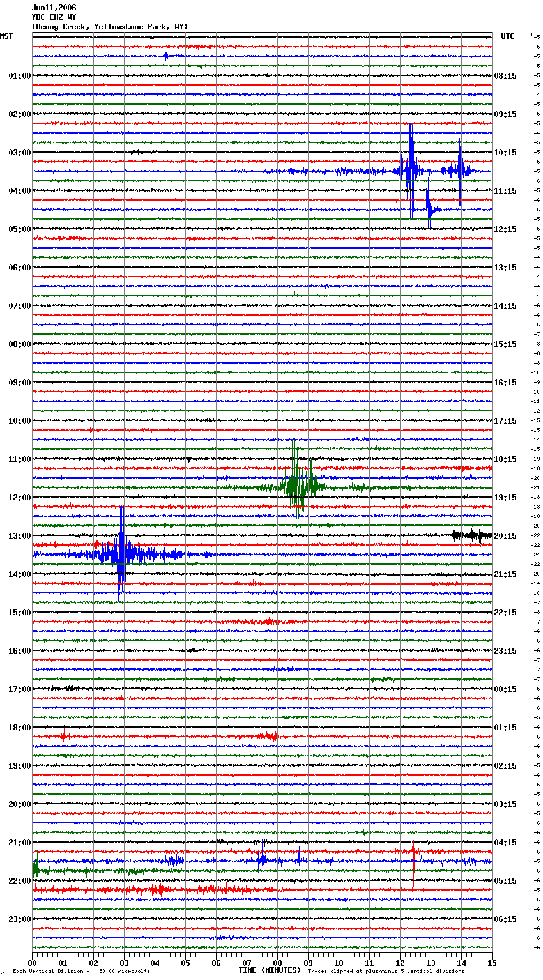Select the 01:00 MST hour label
Screen dimensions: 543x980
(x=19, y=76)
